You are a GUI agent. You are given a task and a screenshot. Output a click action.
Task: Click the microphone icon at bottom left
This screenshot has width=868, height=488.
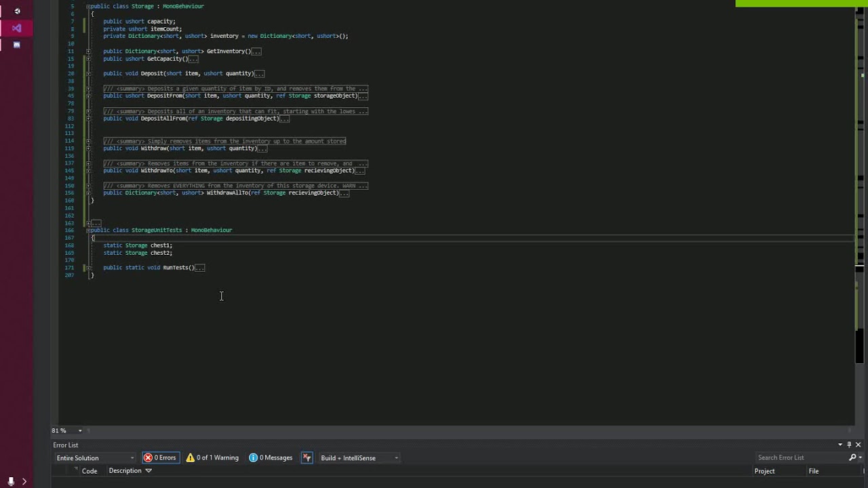coord(11,481)
